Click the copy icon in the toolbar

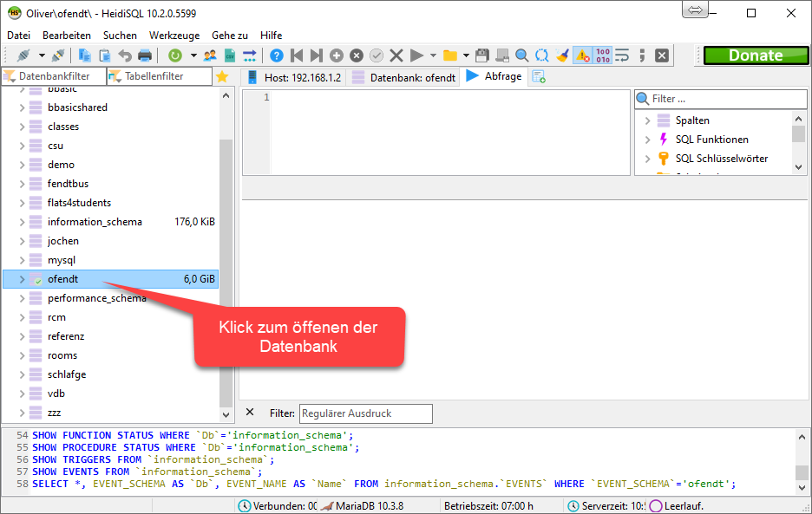point(84,55)
